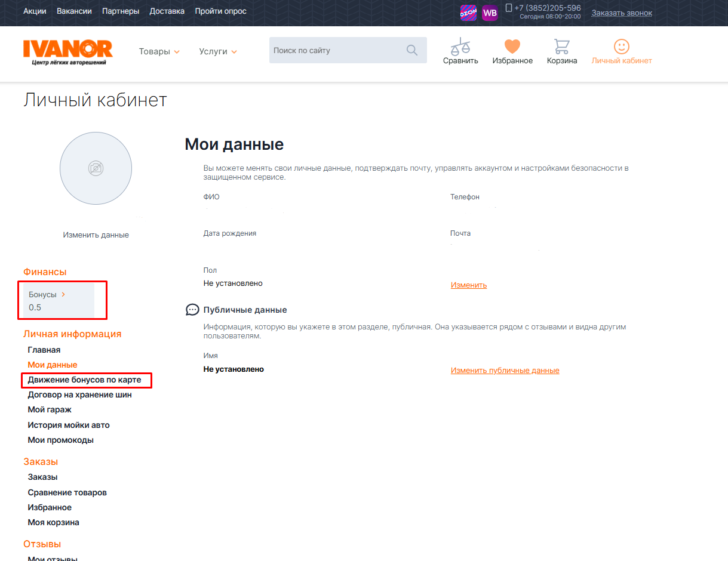This screenshot has width=728, height=561.
Task: Open the Бонусы arrow in Финансы
Action: click(63, 294)
